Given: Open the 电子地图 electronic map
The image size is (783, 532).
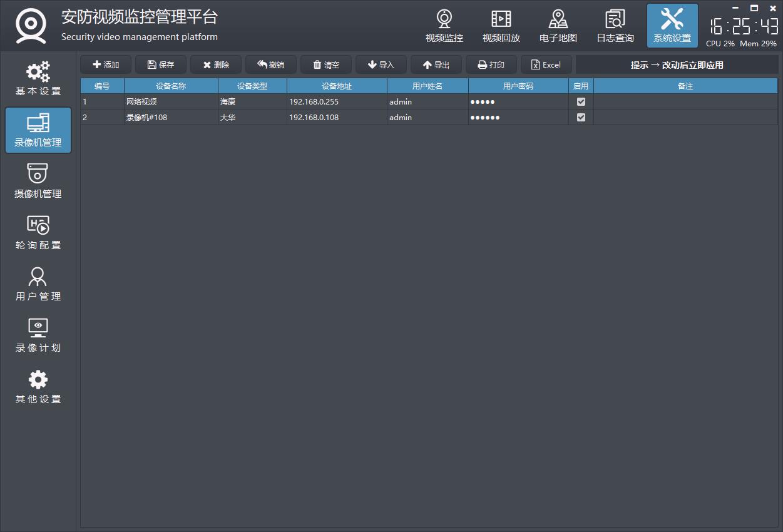Looking at the screenshot, I should (558, 26).
